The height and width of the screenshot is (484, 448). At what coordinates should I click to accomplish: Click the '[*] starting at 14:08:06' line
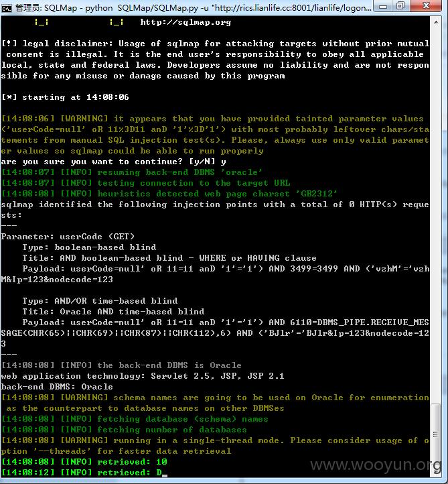[x=65, y=97]
